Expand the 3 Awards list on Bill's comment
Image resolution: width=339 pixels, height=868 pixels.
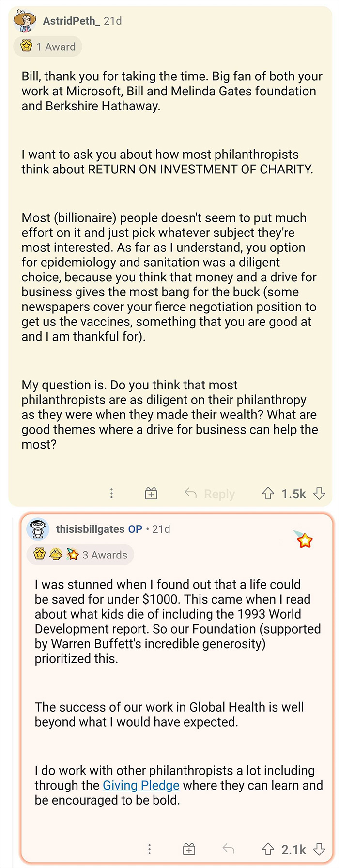point(81,555)
